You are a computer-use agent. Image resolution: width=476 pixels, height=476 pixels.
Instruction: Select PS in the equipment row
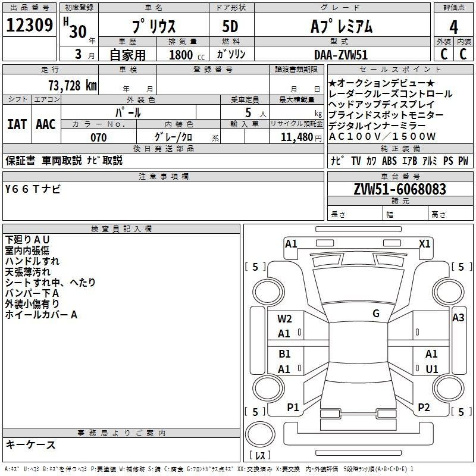pyautogui.click(x=448, y=161)
